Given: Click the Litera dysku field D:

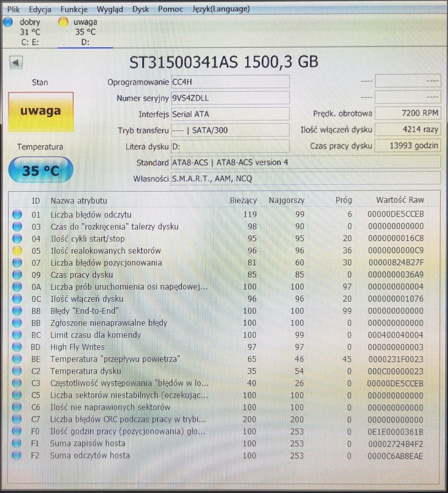Looking at the screenshot, I should point(230,146).
